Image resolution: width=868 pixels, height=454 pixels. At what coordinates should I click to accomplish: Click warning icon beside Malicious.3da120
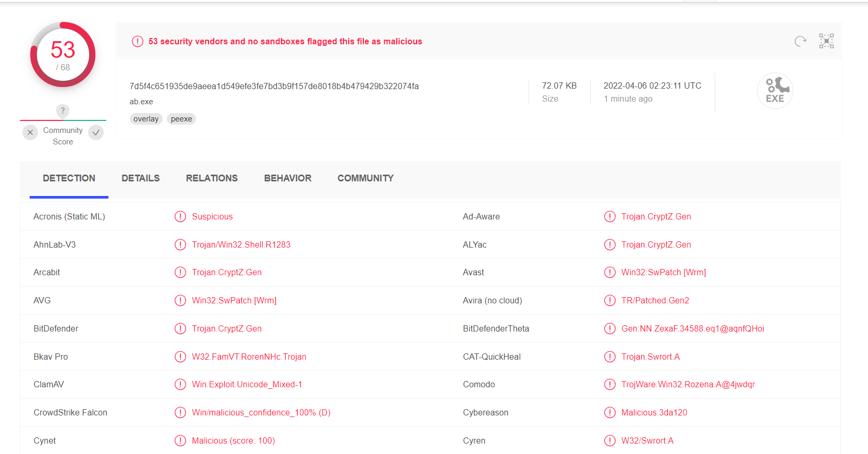[x=610, y=412]
